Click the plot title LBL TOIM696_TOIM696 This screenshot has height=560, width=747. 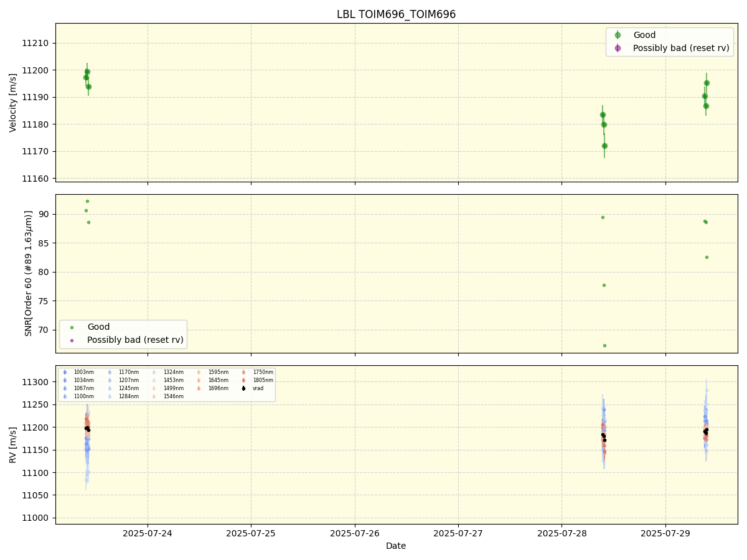point(396,14)
